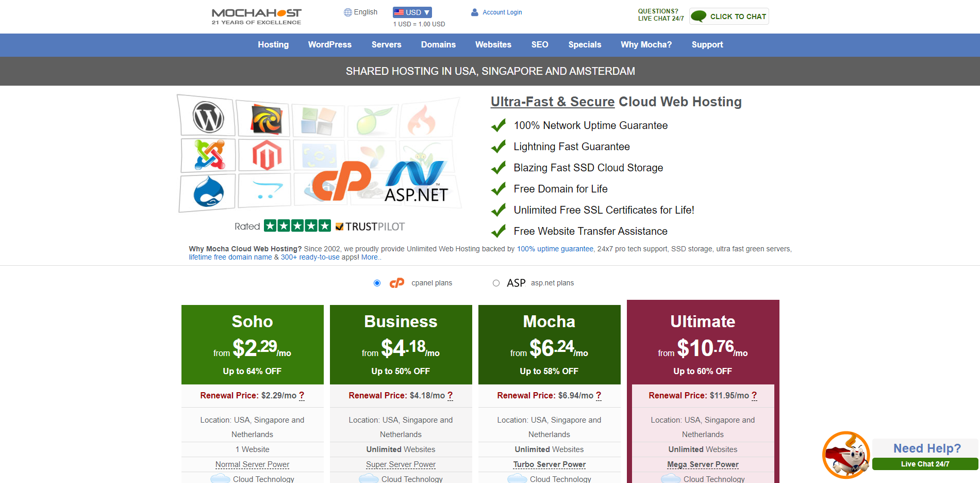Click the ASP icon beside asp.net plans
The image size is (980, 483).
click(516, 283)
